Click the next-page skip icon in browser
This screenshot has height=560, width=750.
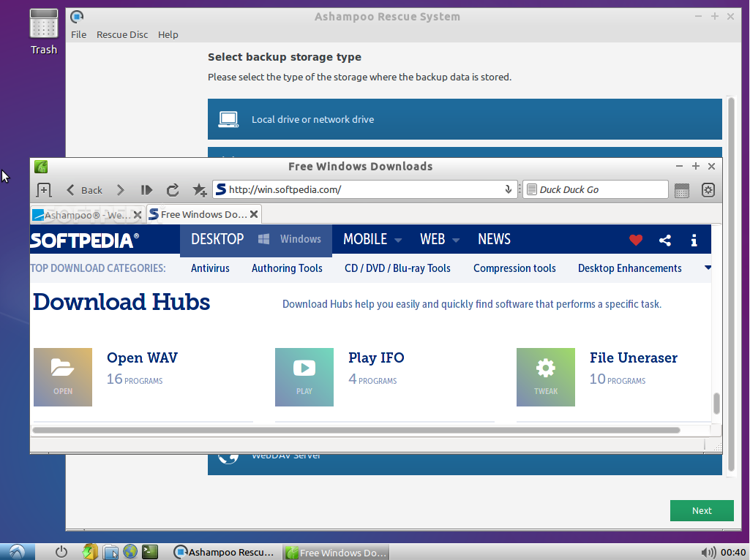point(146,190)
